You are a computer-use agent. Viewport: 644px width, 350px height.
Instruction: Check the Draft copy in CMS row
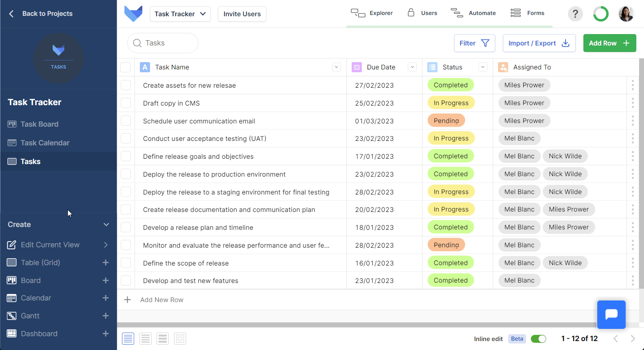[126, 103]
